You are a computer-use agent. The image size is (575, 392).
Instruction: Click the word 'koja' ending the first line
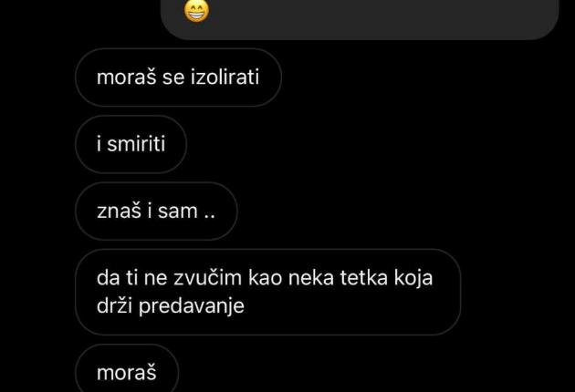pyautogui.click(x=413, y=278)
